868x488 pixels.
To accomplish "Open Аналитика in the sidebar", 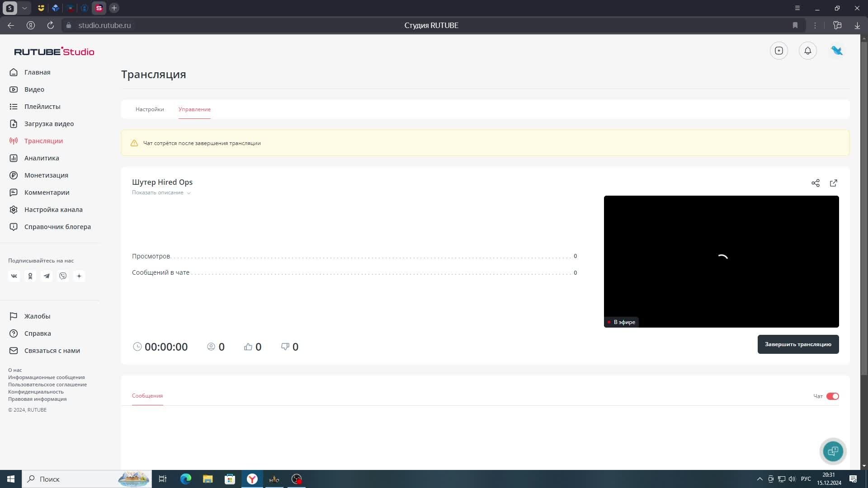I will (x=42, y=158).
